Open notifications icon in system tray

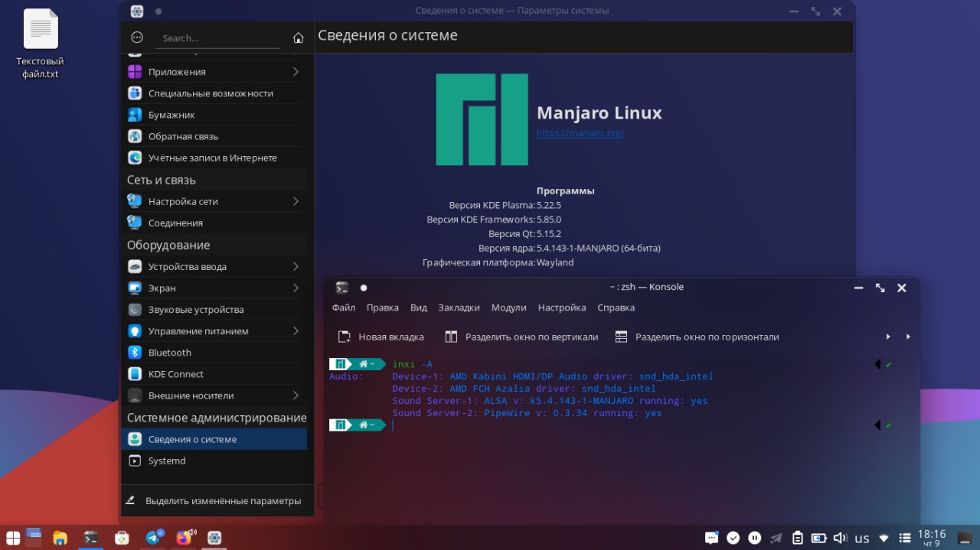711,538
